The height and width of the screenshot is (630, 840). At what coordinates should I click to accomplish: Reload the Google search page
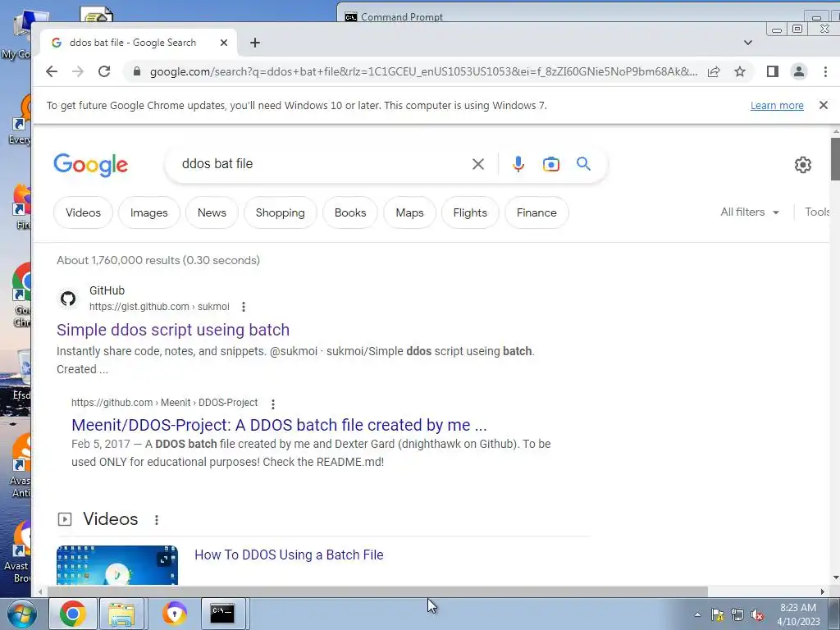(104, 71)
